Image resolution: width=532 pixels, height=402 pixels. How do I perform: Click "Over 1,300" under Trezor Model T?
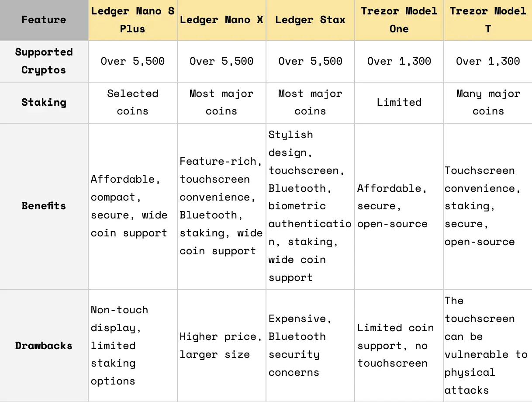(488, 61)
